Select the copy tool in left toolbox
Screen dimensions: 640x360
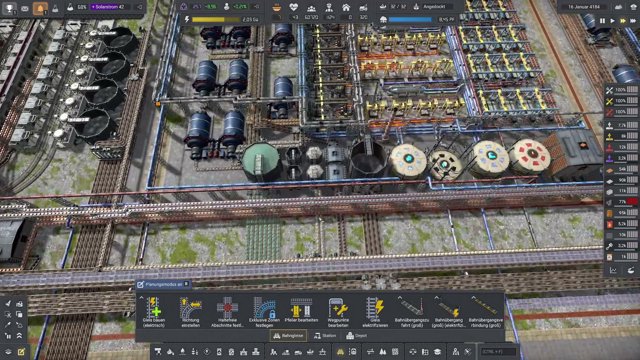point(19,314)
